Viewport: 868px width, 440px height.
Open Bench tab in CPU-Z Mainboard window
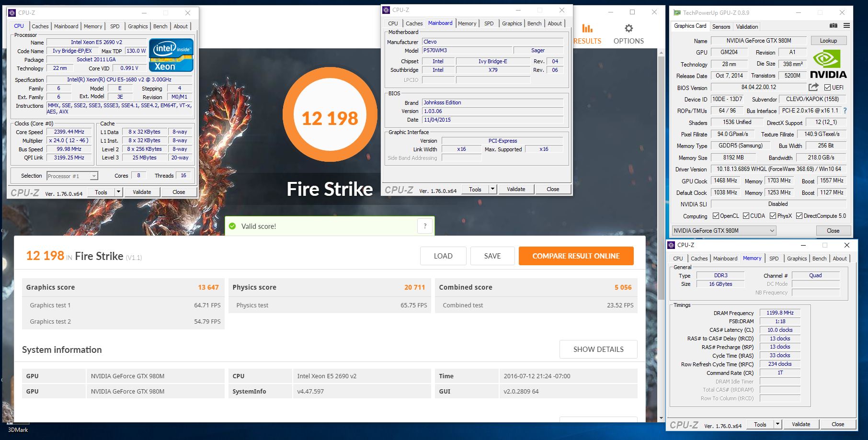pyautogui.click(x=535, y=23)
